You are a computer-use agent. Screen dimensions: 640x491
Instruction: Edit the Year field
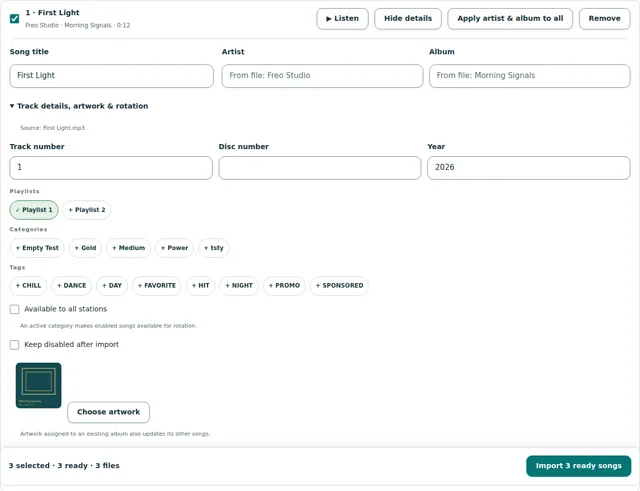[529, 168]
